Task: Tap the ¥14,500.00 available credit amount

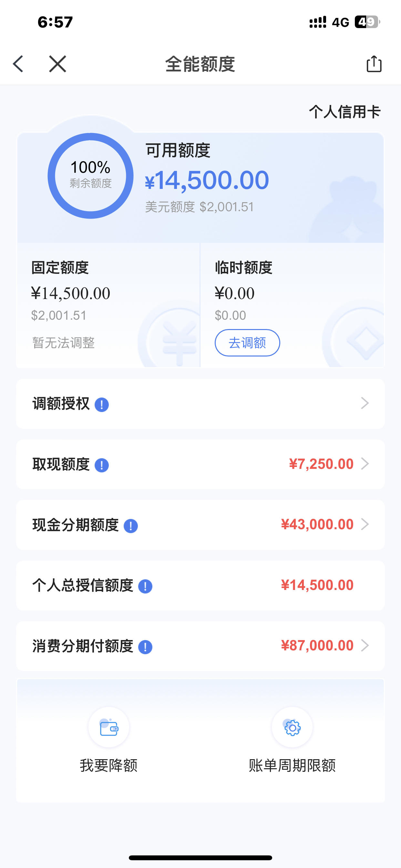Action: coord(207,180)
